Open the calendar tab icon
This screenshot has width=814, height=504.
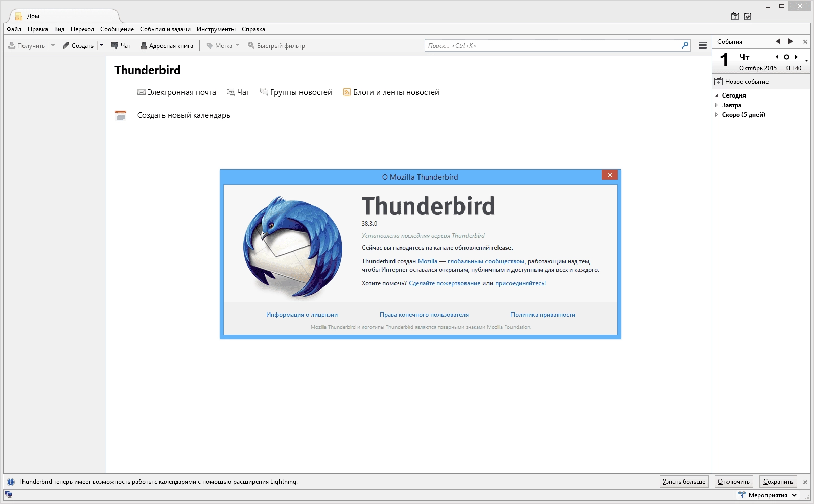(x=735, y=16)
